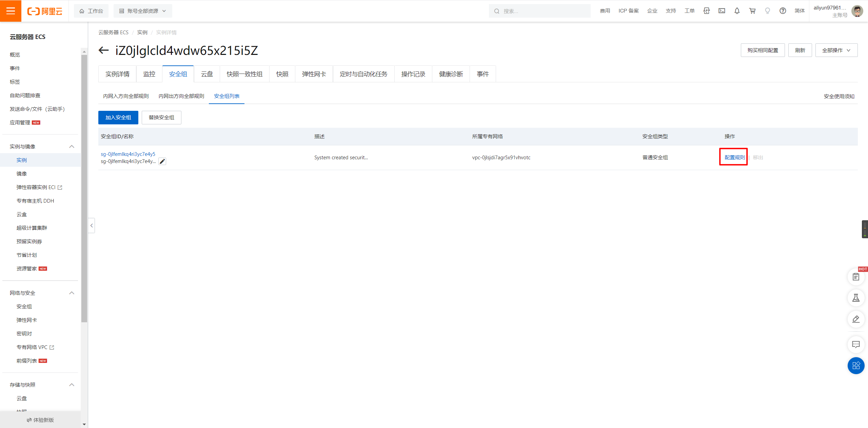This screenshot has width=868, height=428.
Task: Open security group sg-0jlfemlkq4ri3yc7e4y5 link
Action: [x=128, y=154]
